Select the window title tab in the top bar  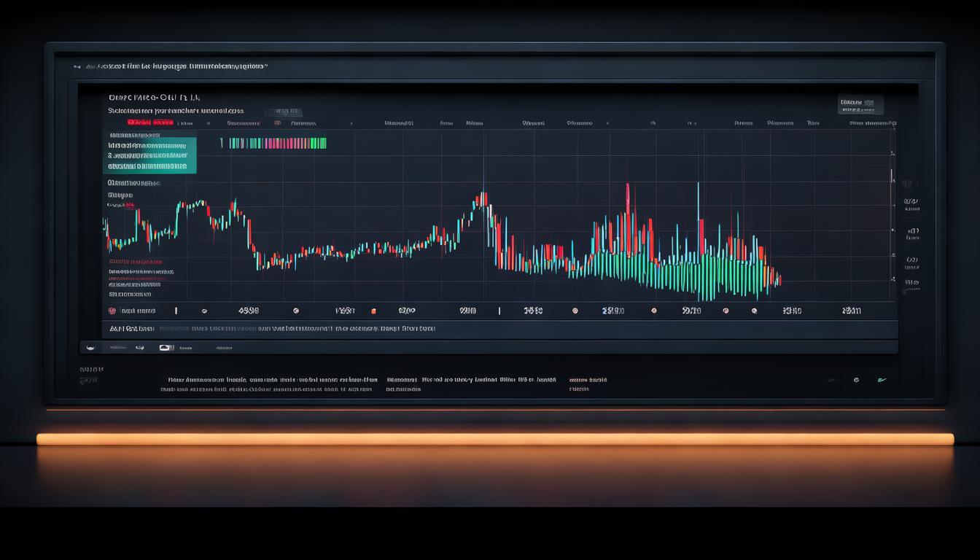click(175, 66)
